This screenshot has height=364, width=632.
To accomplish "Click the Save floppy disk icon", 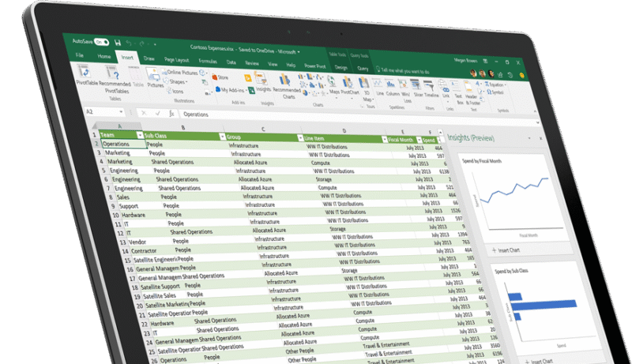I will click(118, 43).
